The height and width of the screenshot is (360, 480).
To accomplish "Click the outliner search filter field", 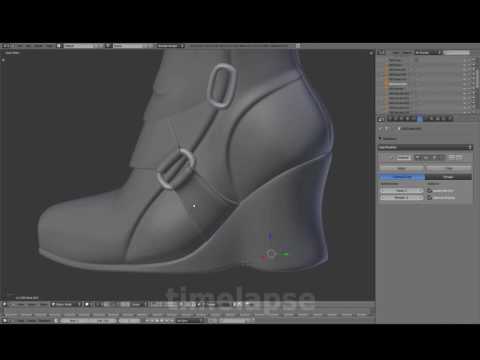I will [x=457, y=52].
